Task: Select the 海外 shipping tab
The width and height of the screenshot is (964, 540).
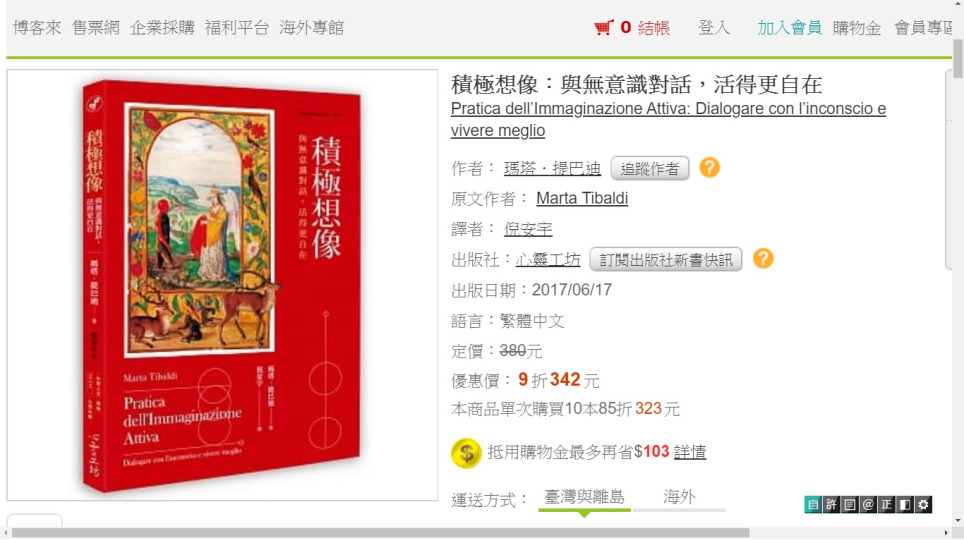Action: tap(679, 498)
